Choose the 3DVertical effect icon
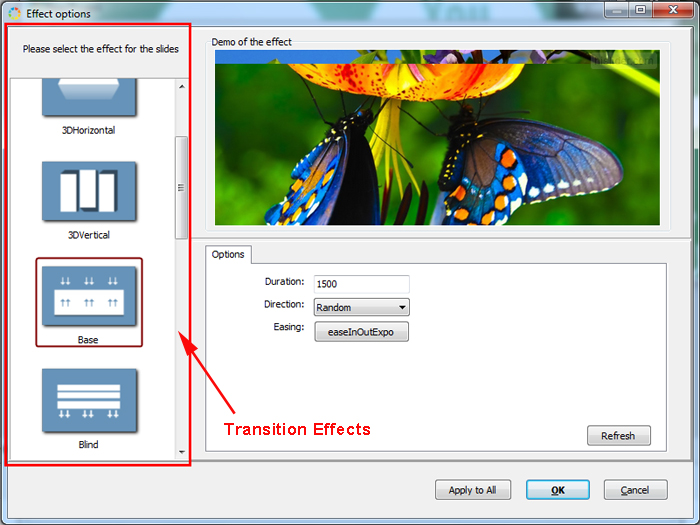 pyautogui.click(x=89, y=192)
